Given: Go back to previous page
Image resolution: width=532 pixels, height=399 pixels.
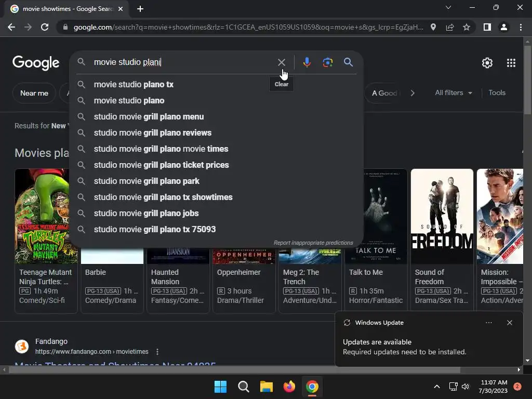Looking at the screenshot, I should [11, 27].
